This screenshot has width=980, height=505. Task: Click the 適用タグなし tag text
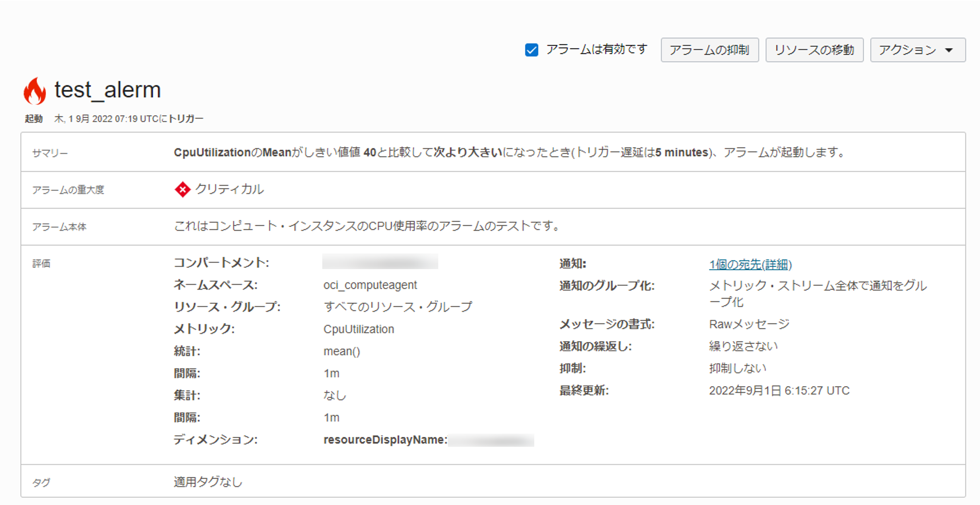coord(208,482)
